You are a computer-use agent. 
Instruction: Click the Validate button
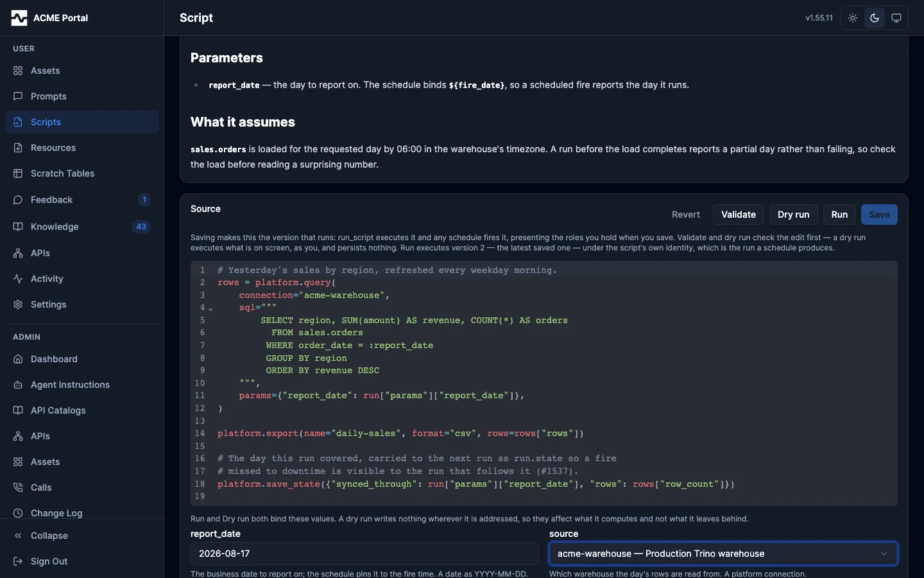pos(739,215)
